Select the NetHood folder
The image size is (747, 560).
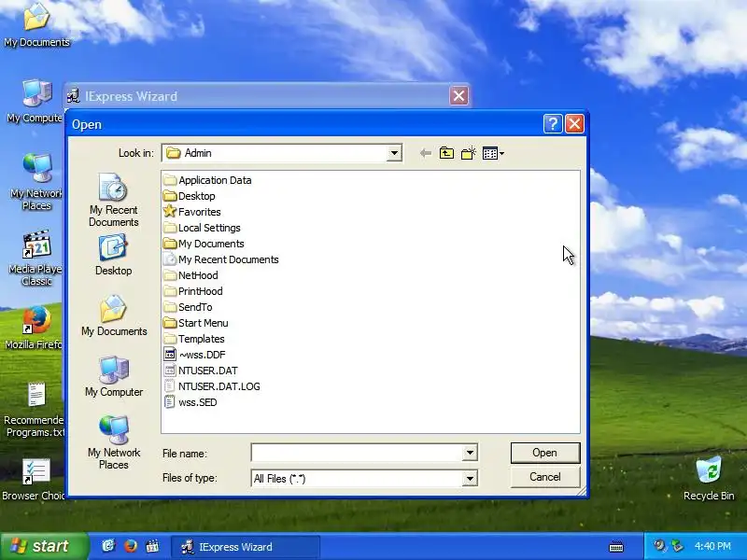[190, 275]
